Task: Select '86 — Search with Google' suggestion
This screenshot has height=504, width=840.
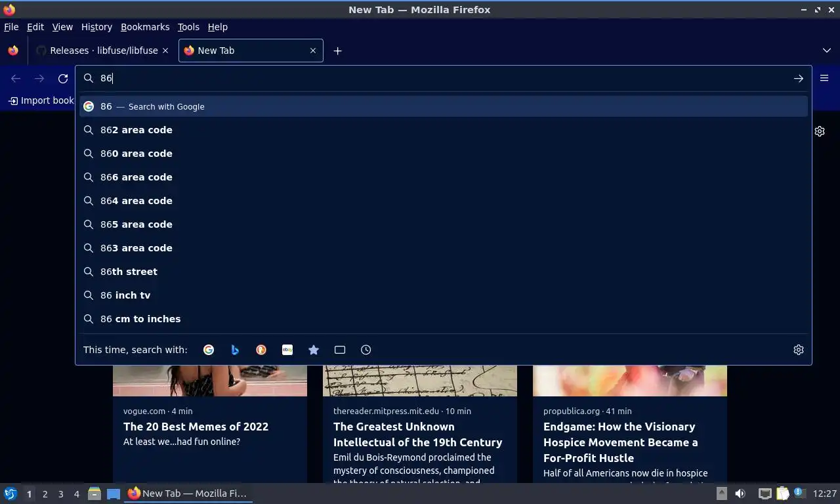Action: 444,106
